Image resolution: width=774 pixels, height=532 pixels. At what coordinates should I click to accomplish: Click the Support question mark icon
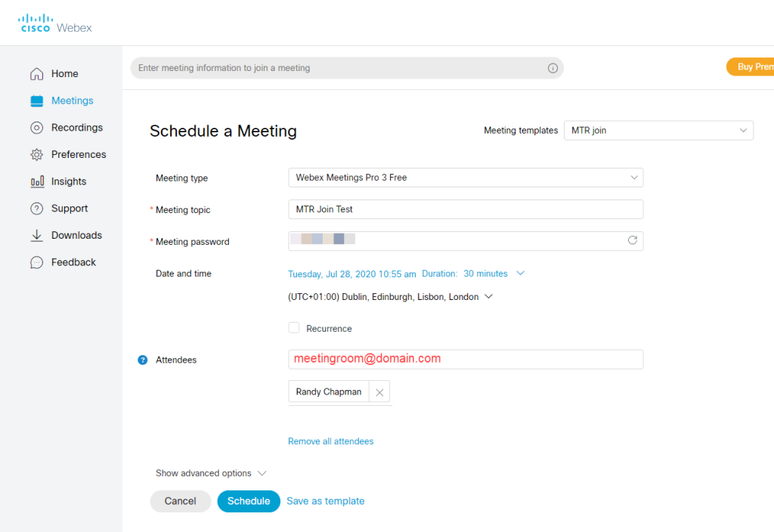[36, 209]
